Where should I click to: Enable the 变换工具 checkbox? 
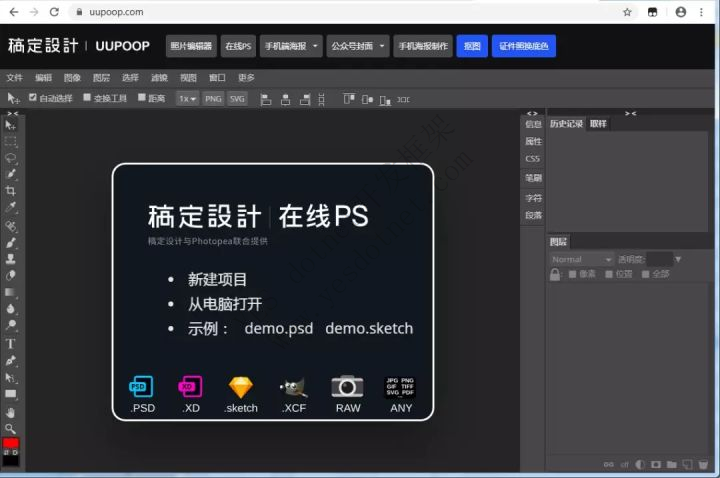[87, 97]
